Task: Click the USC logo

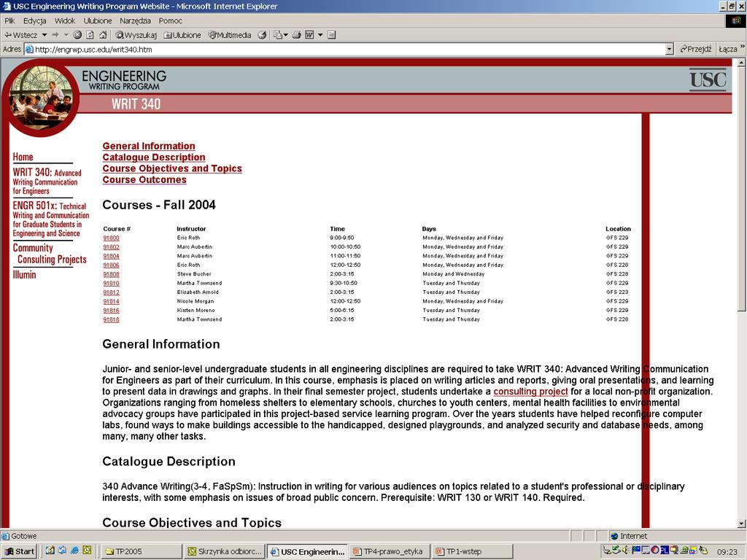Action: [x=708, y=79]
